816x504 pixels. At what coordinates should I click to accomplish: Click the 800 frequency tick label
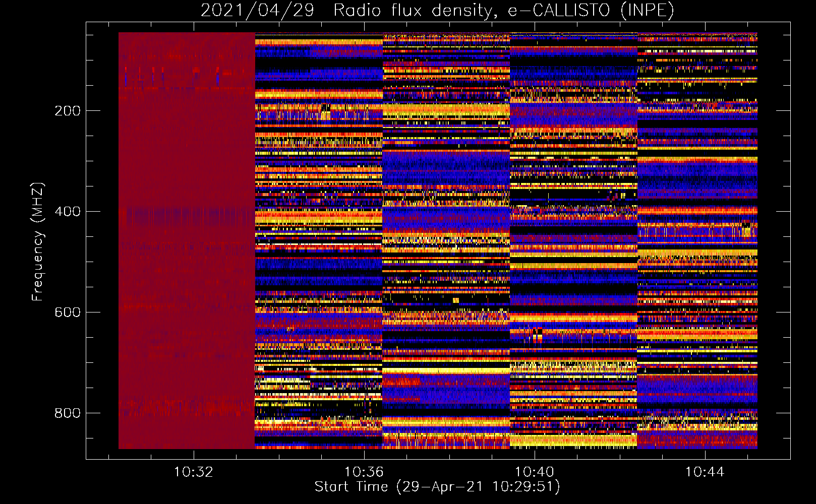(x=68, y=413)
